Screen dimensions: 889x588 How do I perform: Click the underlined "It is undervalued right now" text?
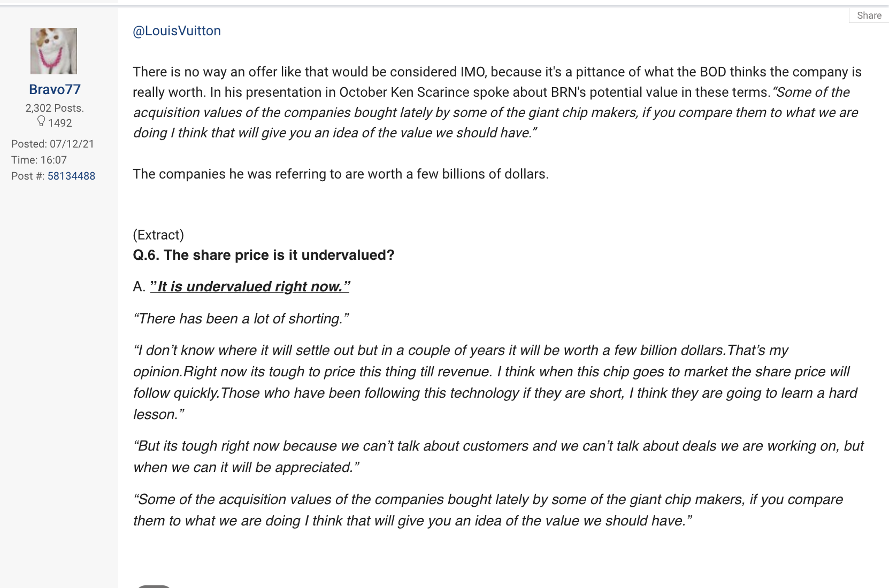pos(250,287)
